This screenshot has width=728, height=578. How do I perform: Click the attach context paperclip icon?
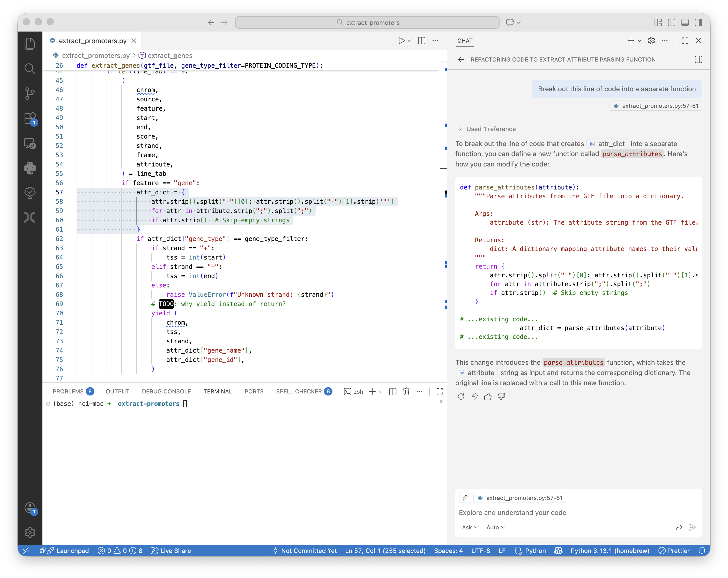tap(465, 498)
